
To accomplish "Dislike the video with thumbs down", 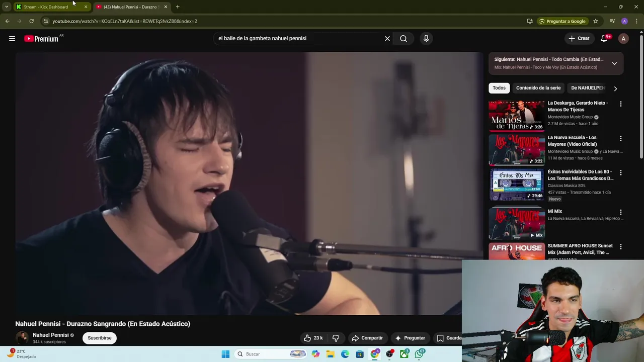I will pos(336,338).
